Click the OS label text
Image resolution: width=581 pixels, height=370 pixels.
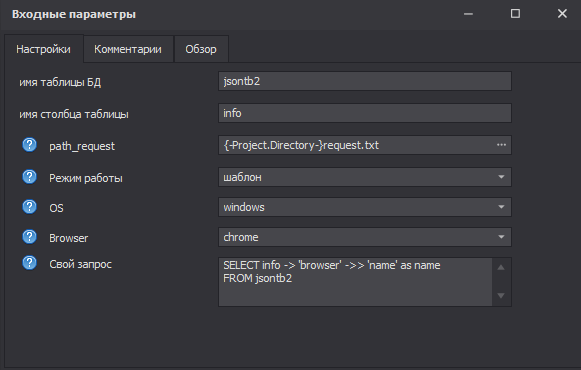click(x=56, y=208)
